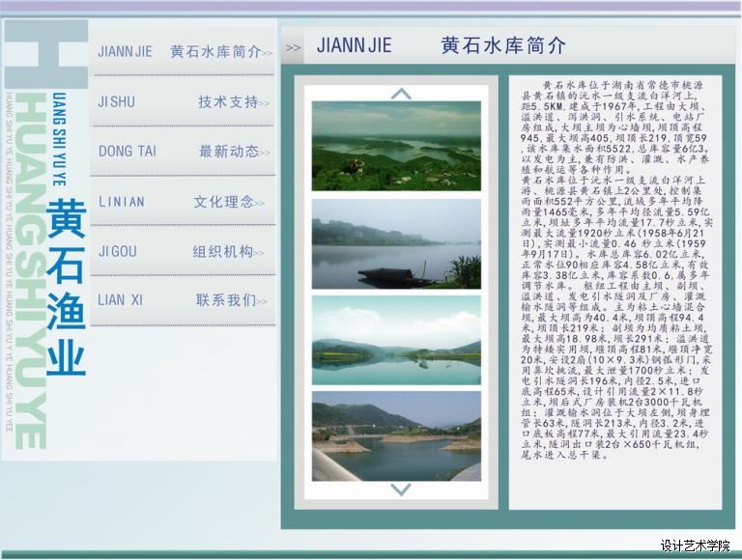Image resolution: width=742 pixels, height=560 pixels.
Task: Select the LINIAN menu label
Action: tap(121, 202)
